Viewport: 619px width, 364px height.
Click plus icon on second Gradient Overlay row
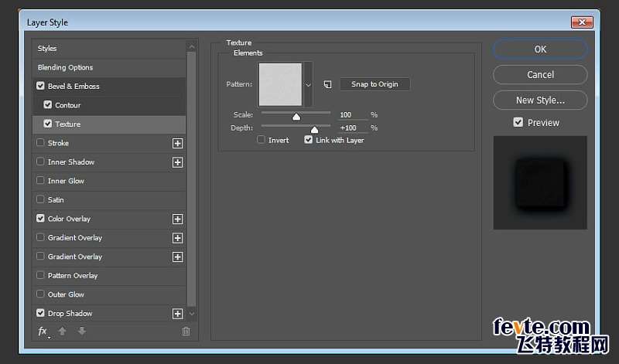click(178, 257)
